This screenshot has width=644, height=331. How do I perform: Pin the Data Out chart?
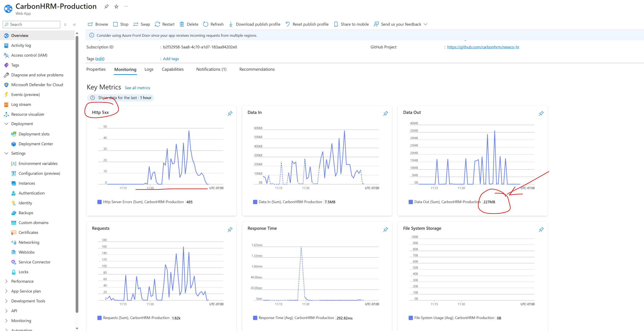[x=541, y=113]
